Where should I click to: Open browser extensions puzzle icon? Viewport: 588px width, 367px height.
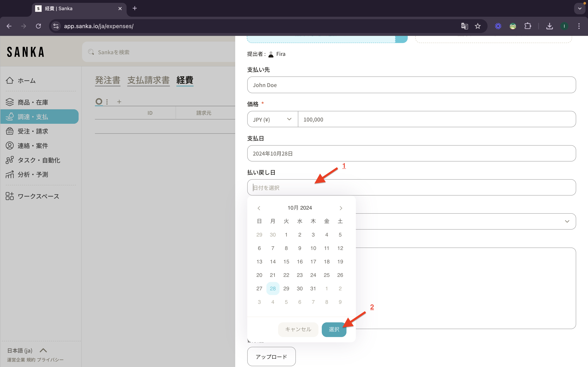[x=528, y=26]
